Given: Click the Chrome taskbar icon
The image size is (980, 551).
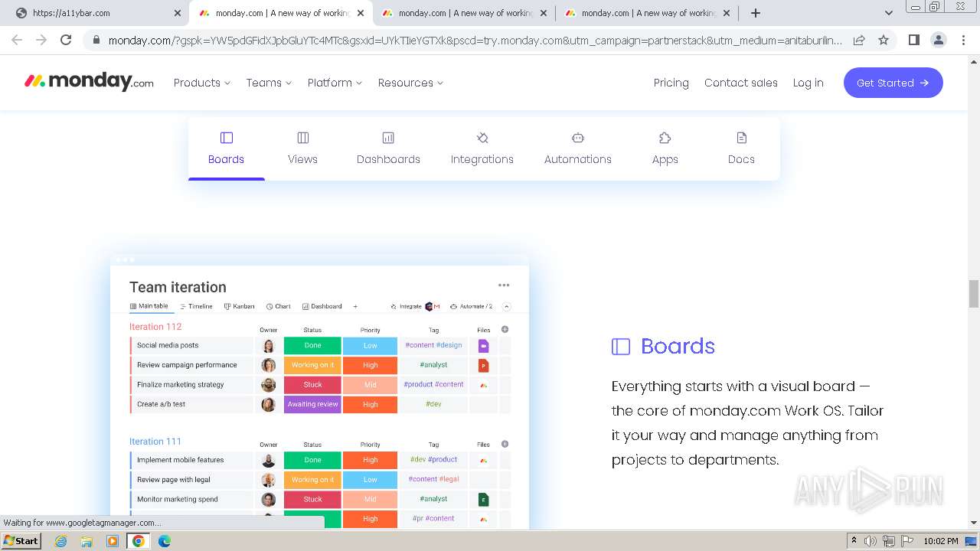Looking at the screenshot, I should (x=138, y=540).
